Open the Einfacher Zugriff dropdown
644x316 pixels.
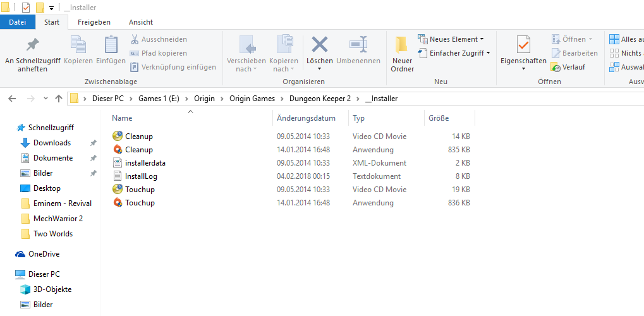coord(454,53)
